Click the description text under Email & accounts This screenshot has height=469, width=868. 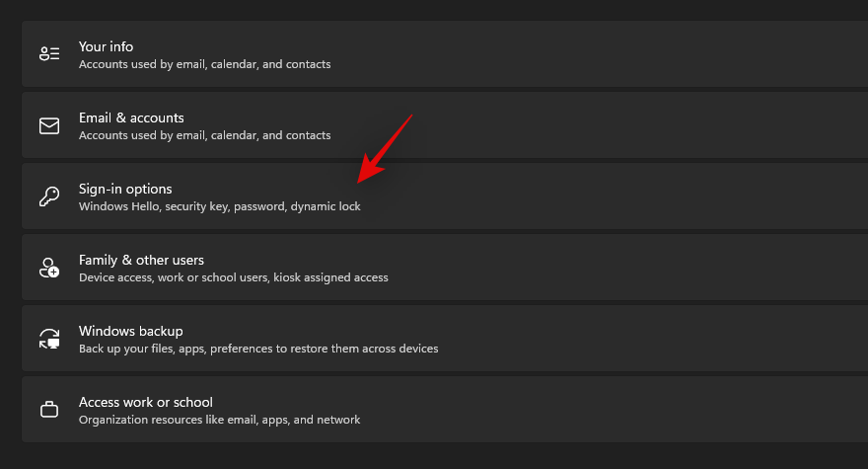(x=205, y=135)
